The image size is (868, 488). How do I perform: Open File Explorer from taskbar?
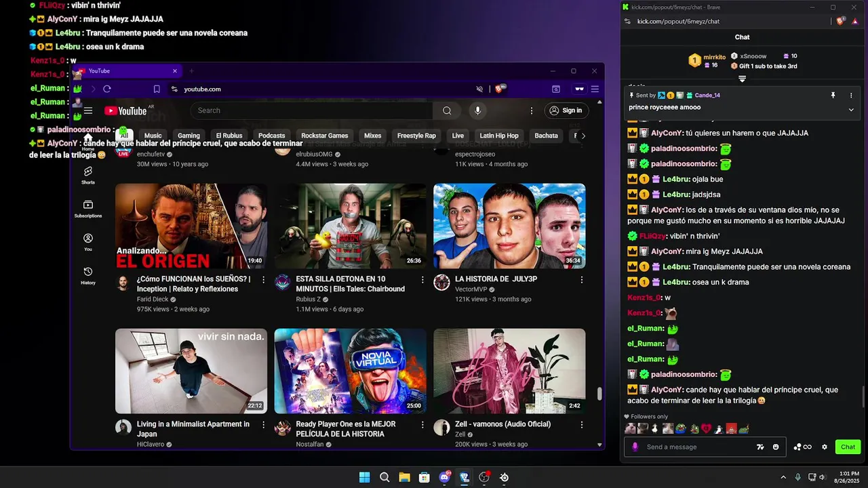coord(404,477)
